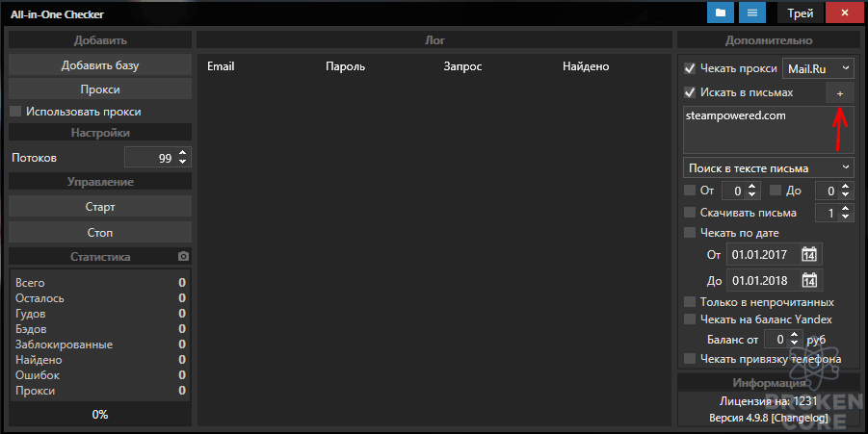Expand the Mail.Ru dropdown

(x=818, y=68)
